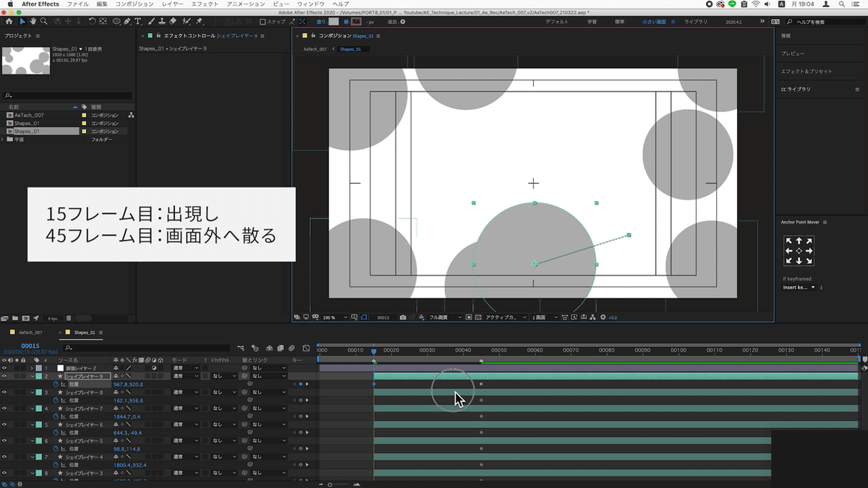Select the Hand tool

[x=33, y=22]
